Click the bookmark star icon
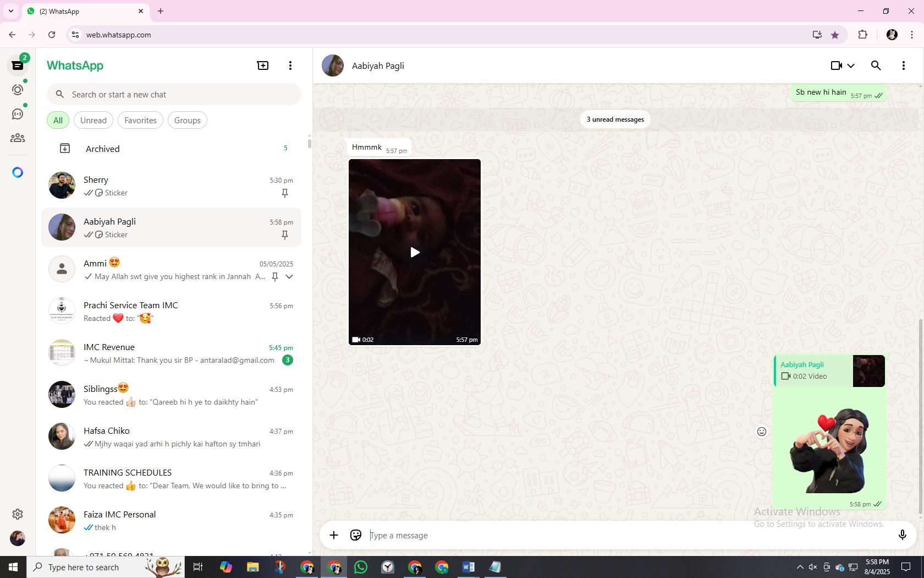The image size is (924, 578). [835, 35]
